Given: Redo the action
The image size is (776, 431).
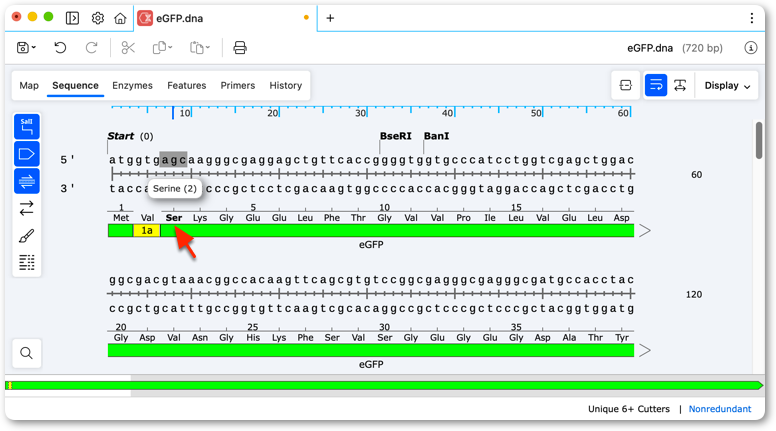Looking at the screenshot, I should pos(92,48).
